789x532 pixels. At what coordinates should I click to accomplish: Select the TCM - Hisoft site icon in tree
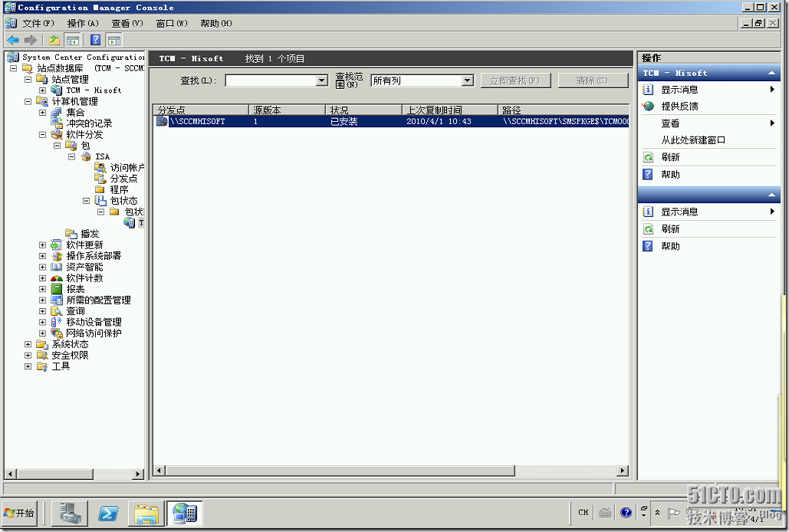click(57, 90)
